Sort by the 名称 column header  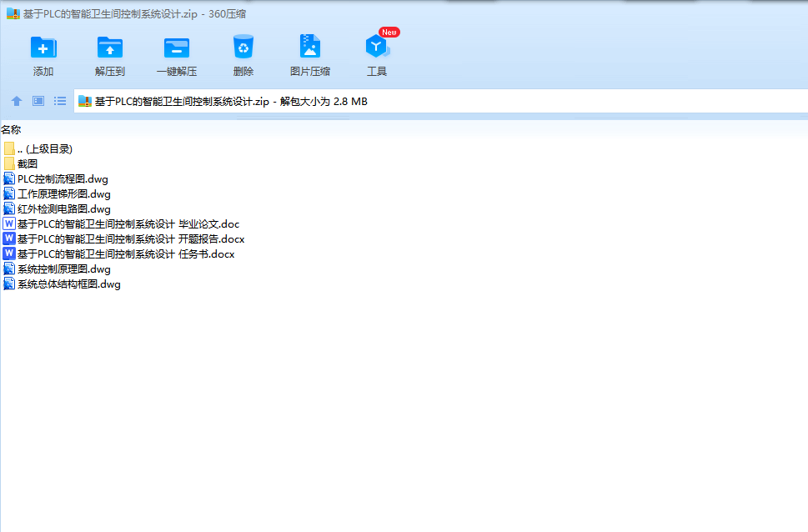[x=11, y=130]
